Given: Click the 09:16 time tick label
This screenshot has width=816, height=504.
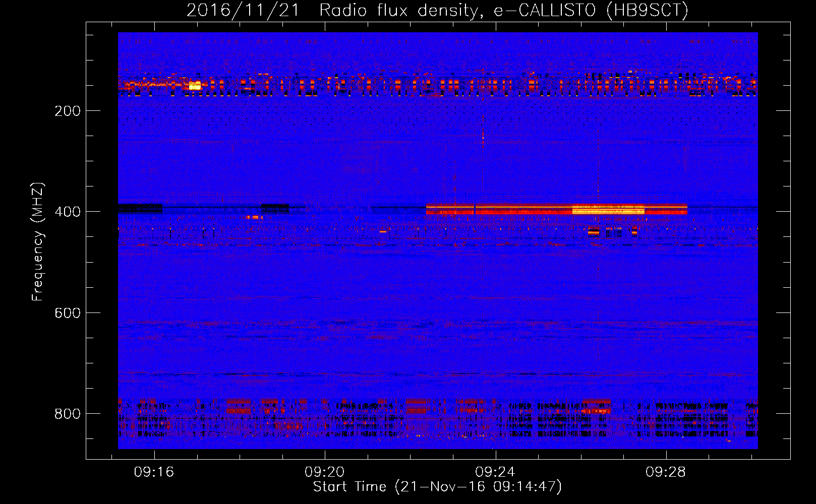Looking at the screenshot, I should coord(154,472).
